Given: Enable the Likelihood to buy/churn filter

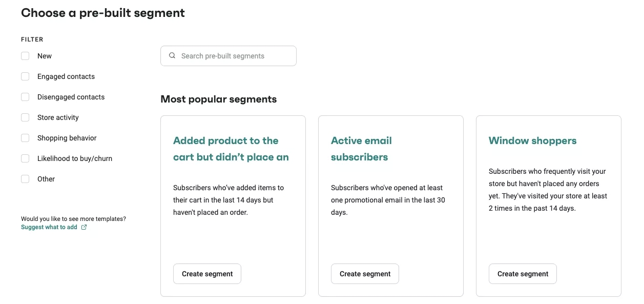Looking at the screenshot, I should click(x=25, y=158).
